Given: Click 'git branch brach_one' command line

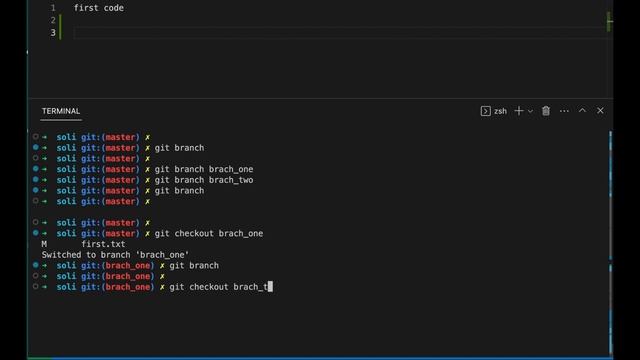Looking at the screenshot, I should point(204,169).
